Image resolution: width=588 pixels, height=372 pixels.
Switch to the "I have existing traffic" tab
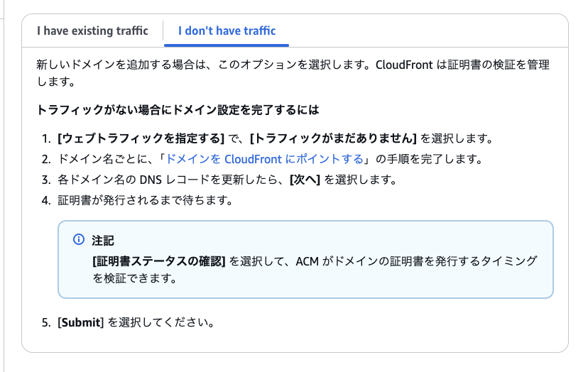pos(92,31)
